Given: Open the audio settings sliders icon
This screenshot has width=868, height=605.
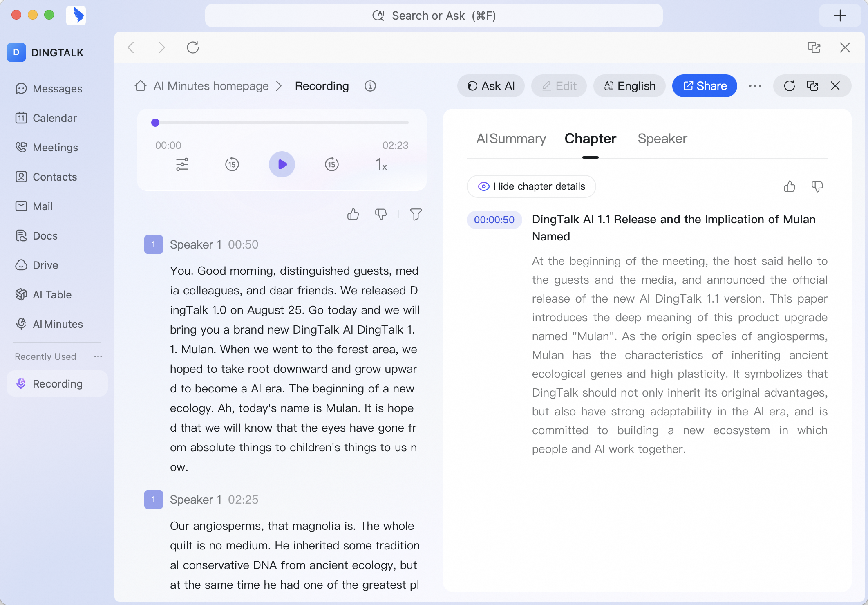Looking at the screenshot, I should pyautogui.click(x=182, y=164).
